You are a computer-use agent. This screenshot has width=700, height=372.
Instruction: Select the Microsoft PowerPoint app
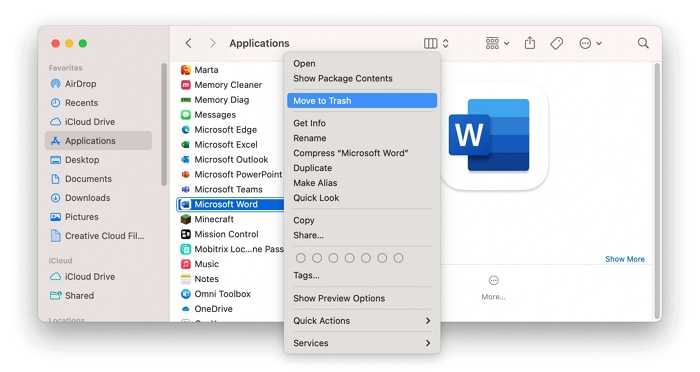[231, 175]
